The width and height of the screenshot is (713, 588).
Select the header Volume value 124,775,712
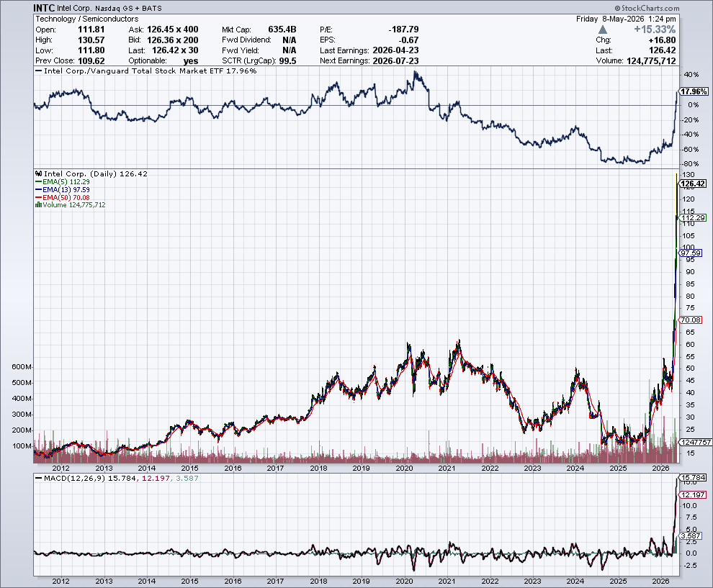[651, 61]
